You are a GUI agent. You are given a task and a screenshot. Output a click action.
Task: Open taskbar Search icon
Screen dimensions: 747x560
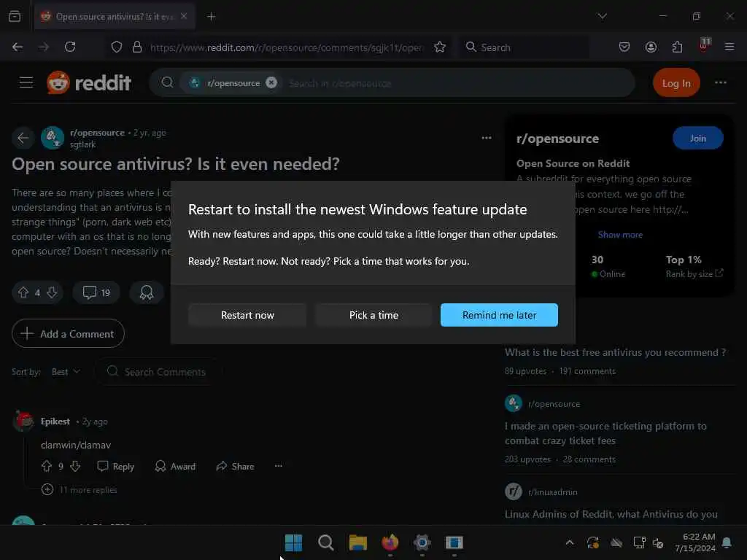click(x=326, y=542)
